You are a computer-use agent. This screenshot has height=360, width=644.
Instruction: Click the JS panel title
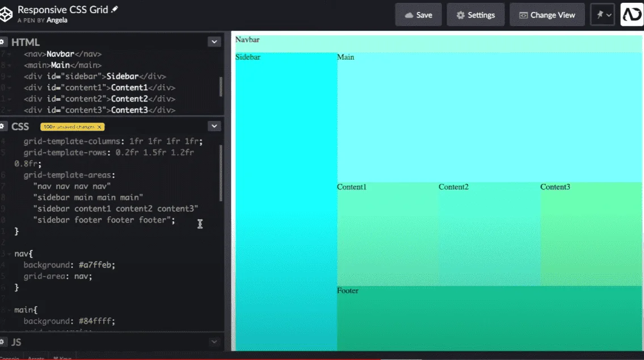tap(16, 342)
